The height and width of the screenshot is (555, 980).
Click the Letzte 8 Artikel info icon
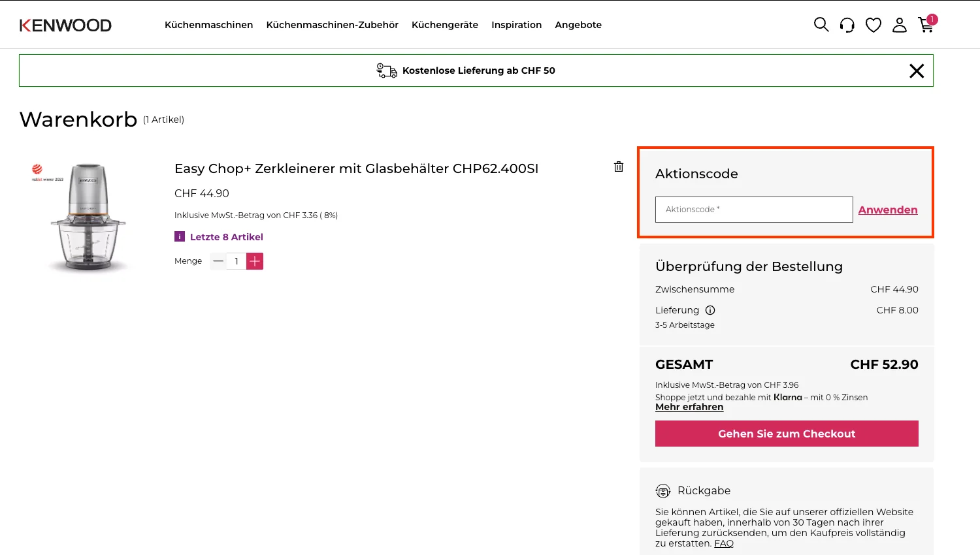tap(179, 236)
